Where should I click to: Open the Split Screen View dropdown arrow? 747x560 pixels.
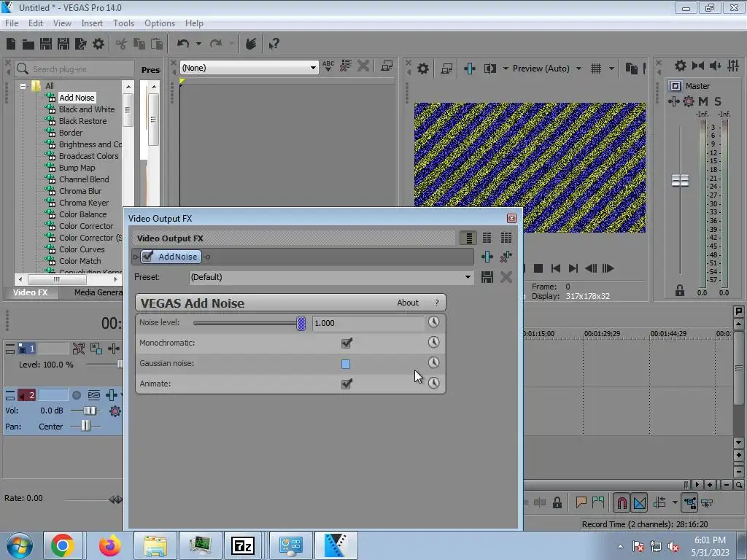pos(506,69)
